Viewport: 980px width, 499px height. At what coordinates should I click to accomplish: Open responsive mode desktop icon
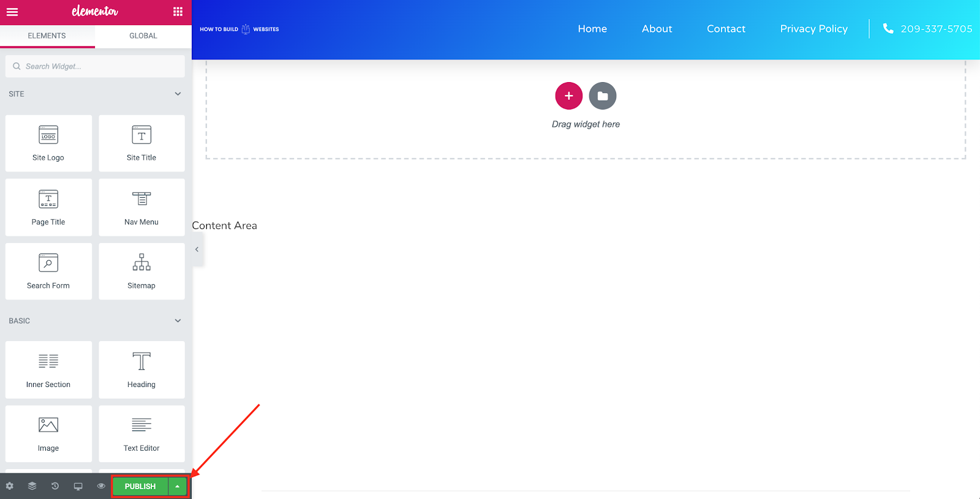point(78,486)
